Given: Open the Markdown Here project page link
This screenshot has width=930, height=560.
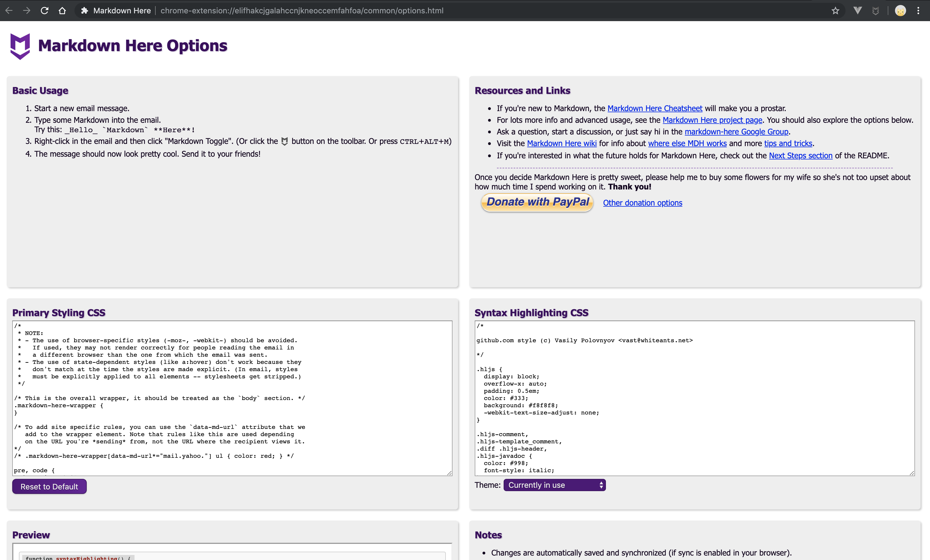Looking at the screenshot, I should [712, 120].
